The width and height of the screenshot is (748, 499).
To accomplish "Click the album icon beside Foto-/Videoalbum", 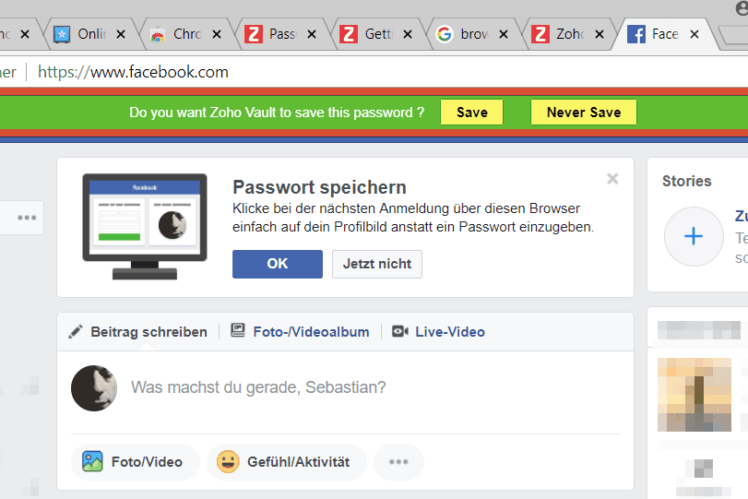I will [238, 331].
